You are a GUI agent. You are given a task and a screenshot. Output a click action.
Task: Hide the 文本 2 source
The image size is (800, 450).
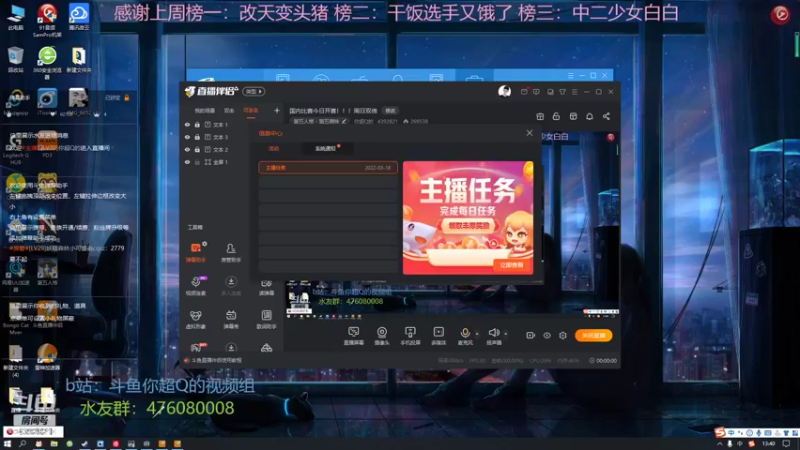click(187, 149)
